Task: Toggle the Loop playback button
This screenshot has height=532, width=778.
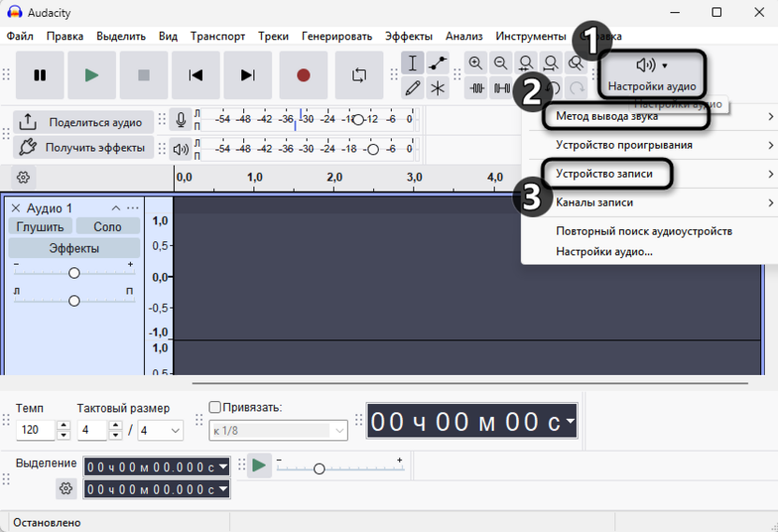Action: point(359,76)
